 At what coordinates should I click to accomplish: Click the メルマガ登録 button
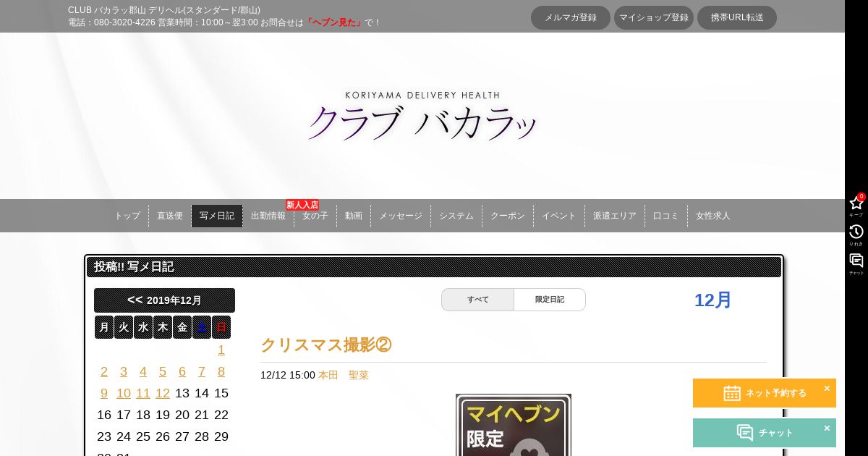pos(571,17)
